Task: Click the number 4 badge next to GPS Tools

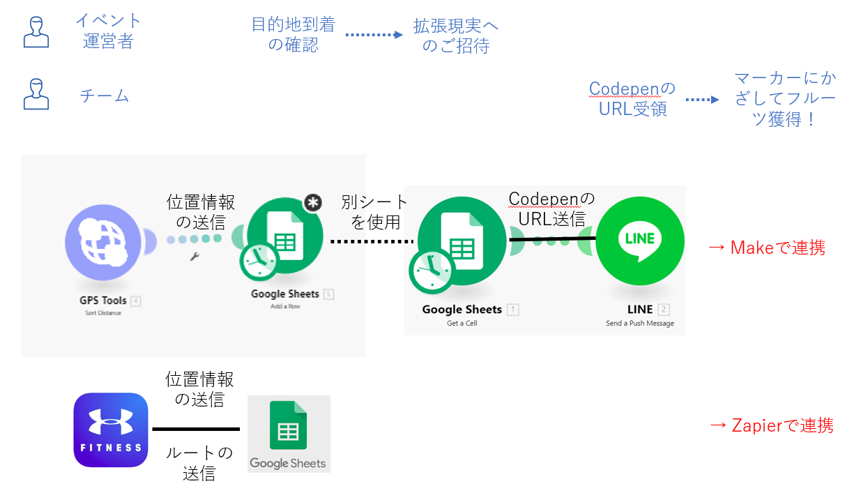Action: pyautogui.click(x=136, y=301)
